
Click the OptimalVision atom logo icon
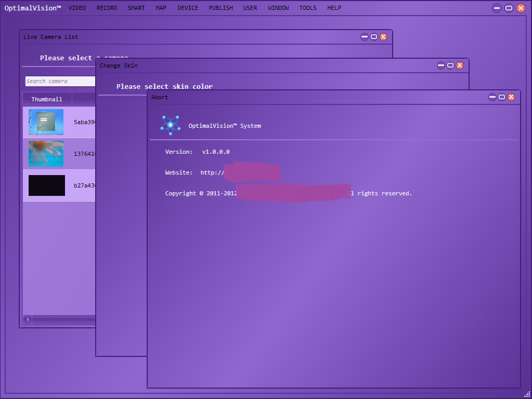coord(170,126)
